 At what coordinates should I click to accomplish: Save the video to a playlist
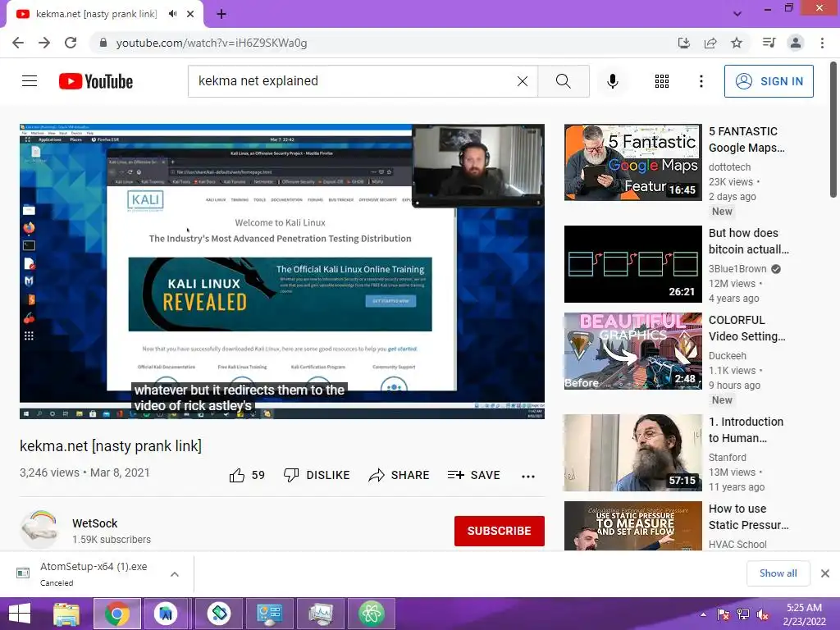(x=474, y=475)
